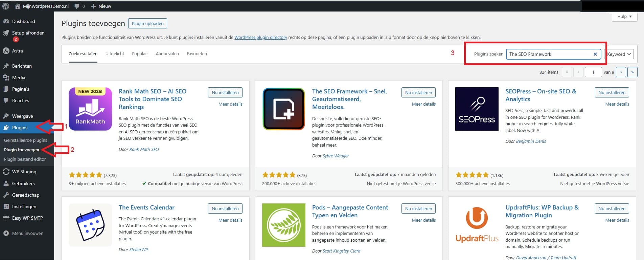The width and height of the screenshot is (644, 264).
Task: Click The SEO Framework plugin logo
Action: pos(284,109)
